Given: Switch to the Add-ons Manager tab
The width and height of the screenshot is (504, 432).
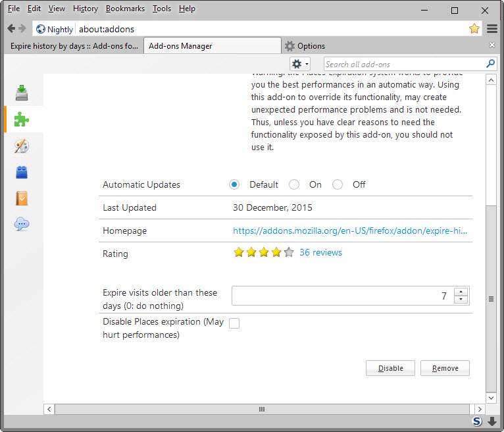Looking at the screenshot, I should pos(212,45).
